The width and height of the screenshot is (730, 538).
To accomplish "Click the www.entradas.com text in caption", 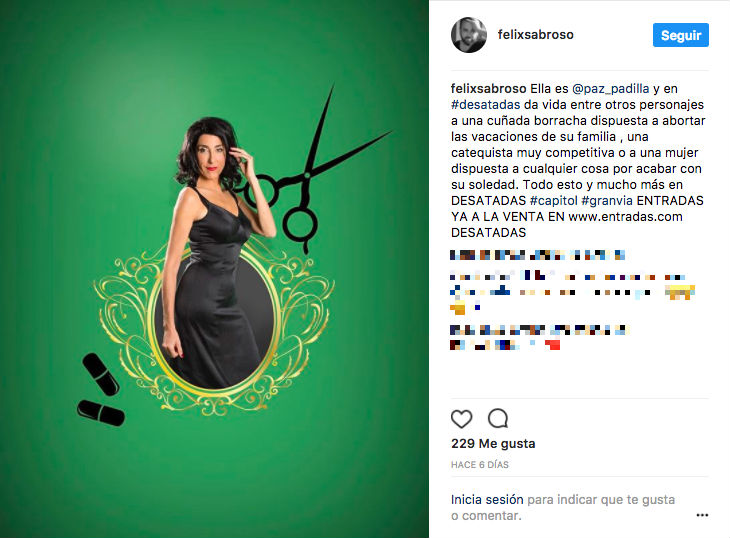I will tap(625, 216).
